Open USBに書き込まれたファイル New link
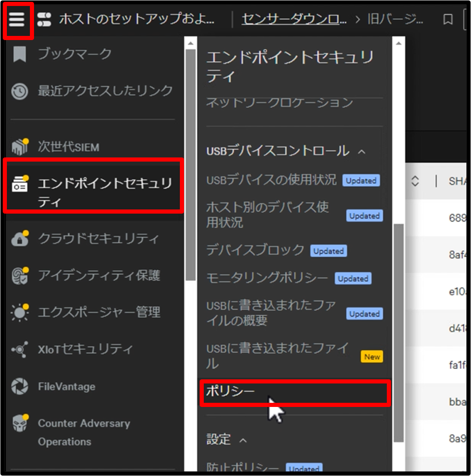 [x=277, y=356]
